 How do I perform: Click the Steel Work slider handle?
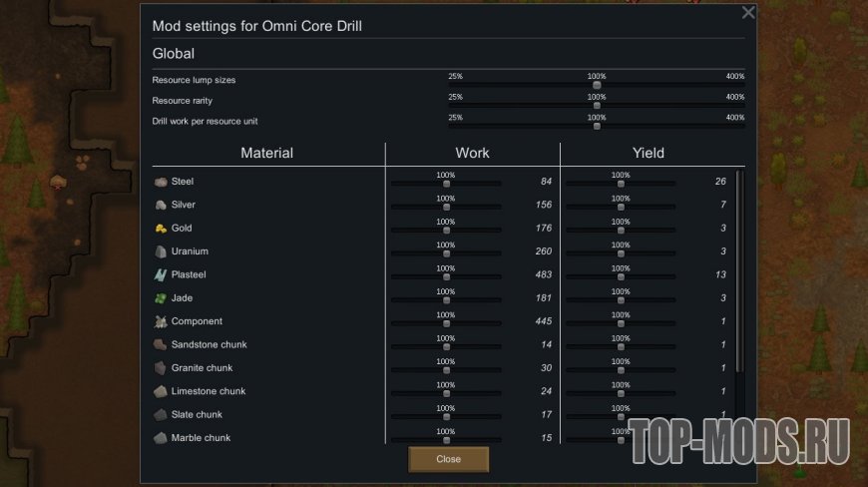point(446,183)
